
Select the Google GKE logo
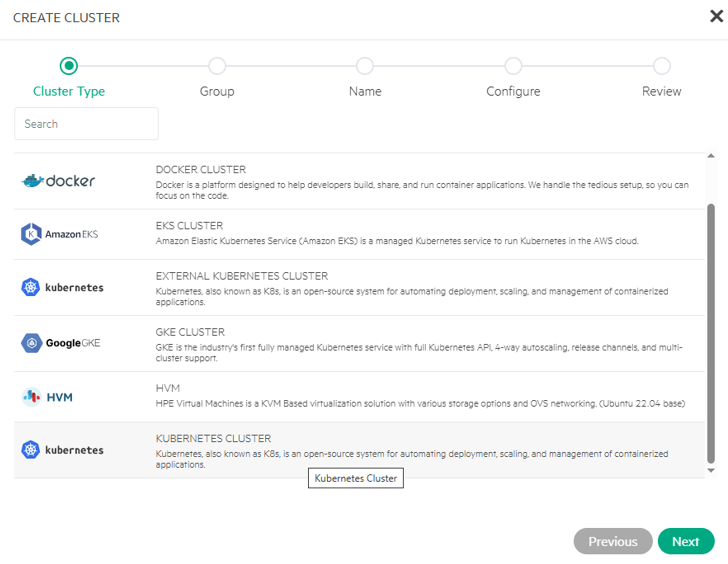click(x=60, y=343)
